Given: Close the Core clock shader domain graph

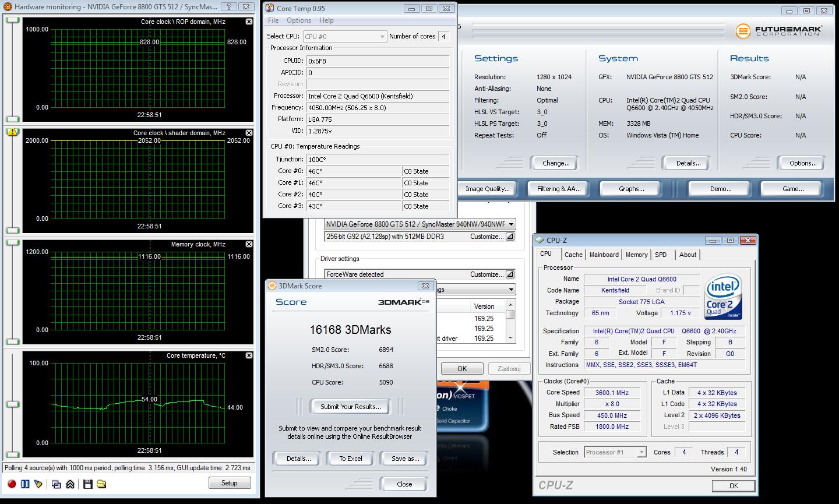Looking at the screenshot, I should (249, 133).
